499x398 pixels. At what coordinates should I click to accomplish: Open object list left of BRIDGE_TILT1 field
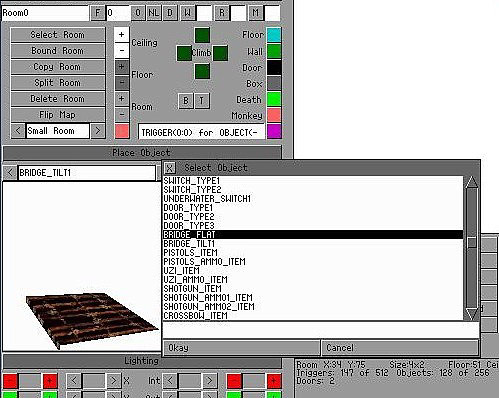10,173
